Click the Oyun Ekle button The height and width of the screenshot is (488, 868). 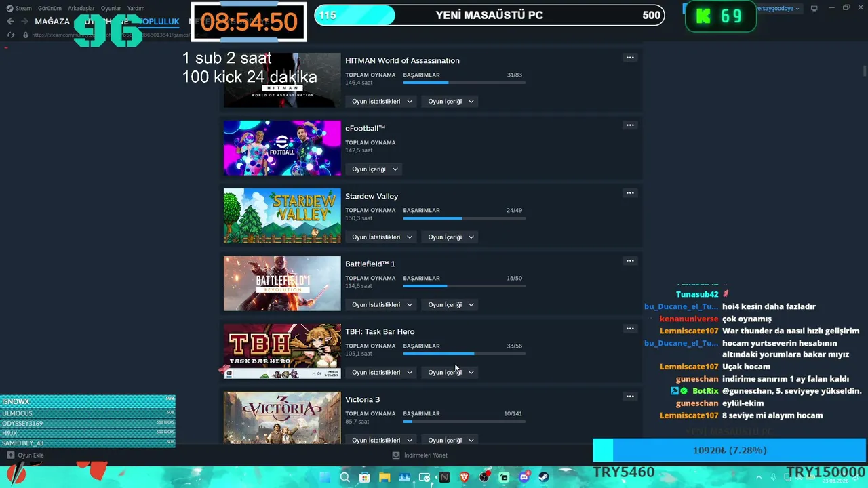pos(25,455)
